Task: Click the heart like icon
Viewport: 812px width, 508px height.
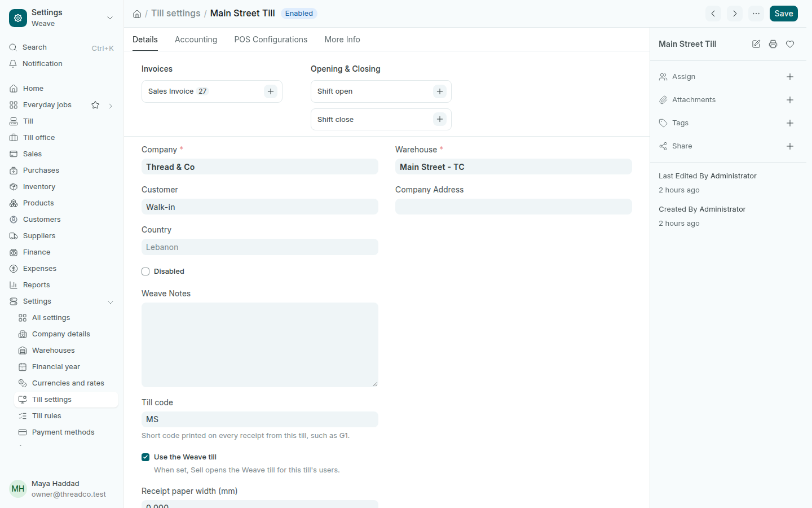Action: (790, 44)
